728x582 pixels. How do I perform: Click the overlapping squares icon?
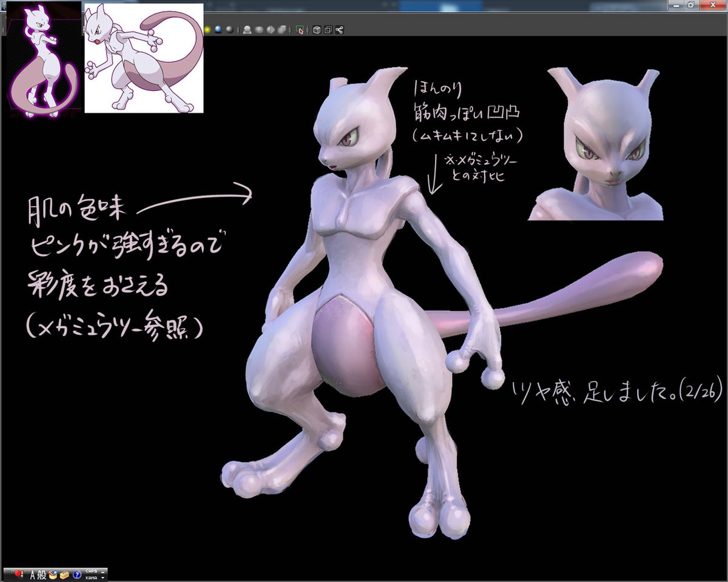tap(328, 30)
